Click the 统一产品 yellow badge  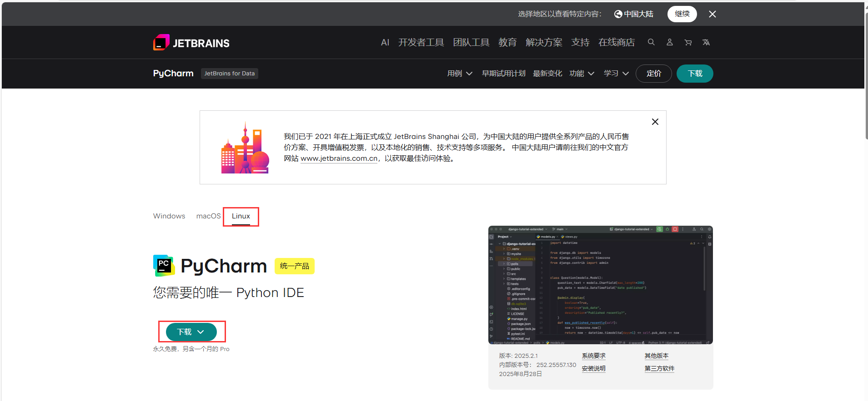[x=295, y=266]
